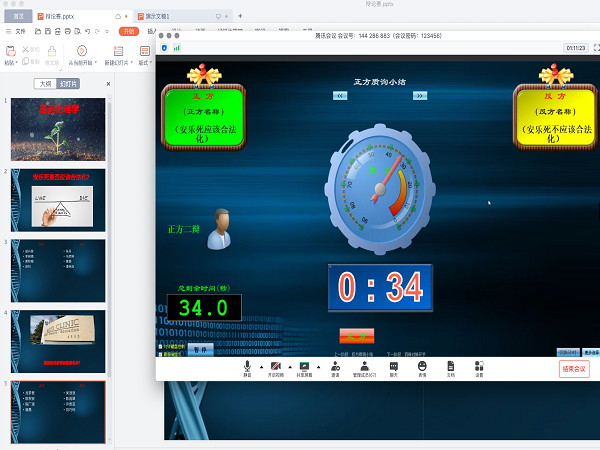Click the blue security shield icon in meeting window
This screenshot has height=450, width=600.
coord(165,48)
